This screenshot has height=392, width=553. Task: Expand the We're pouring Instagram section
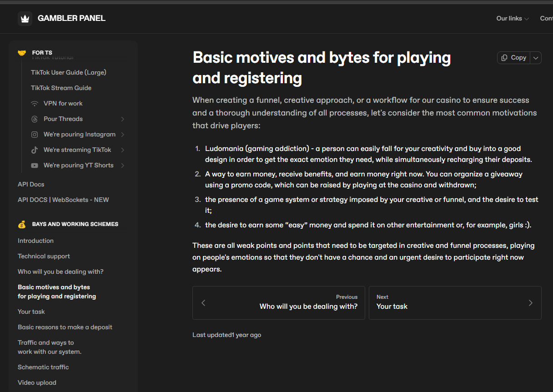pos(123,135)
